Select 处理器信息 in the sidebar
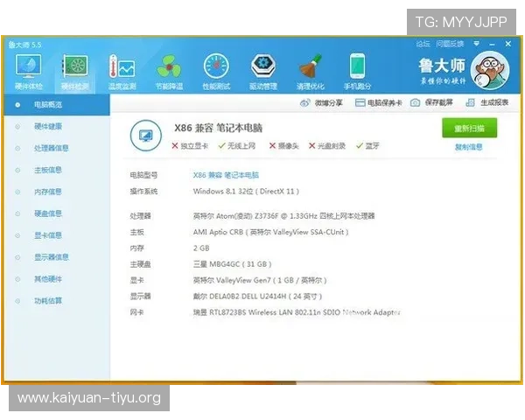Image resolution: width=525 pixels, height=420 pixels. [x=57, y=149]
